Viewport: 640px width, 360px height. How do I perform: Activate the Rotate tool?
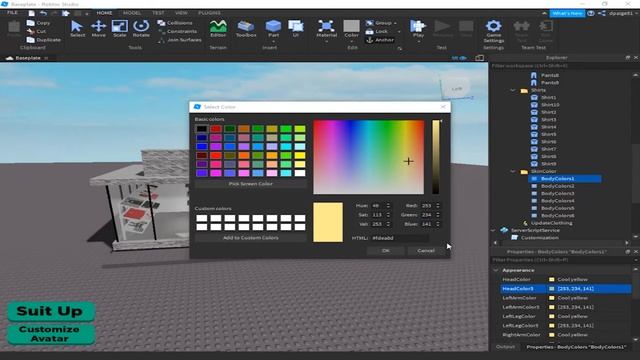click(x=141, y=28)
